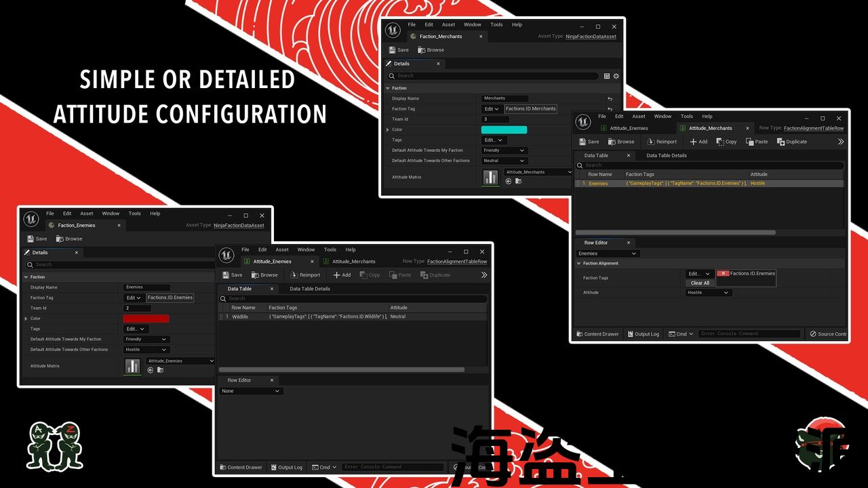Open Content Drawer in the Attitude_Merchants window

[597, 334]
